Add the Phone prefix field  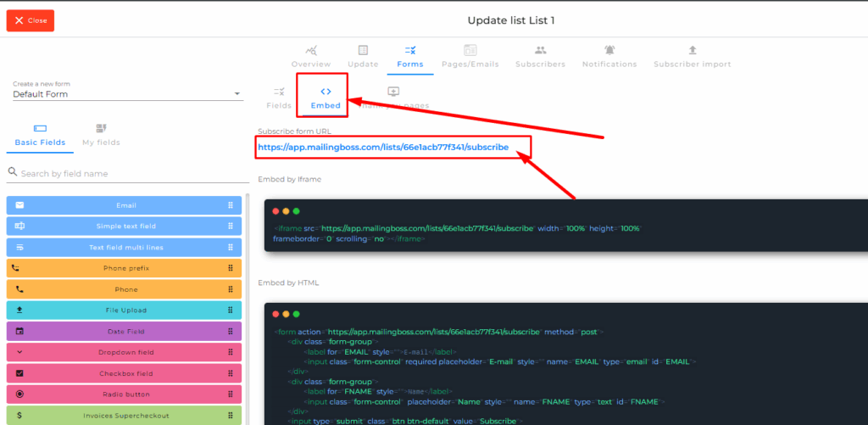click(125, 268)
